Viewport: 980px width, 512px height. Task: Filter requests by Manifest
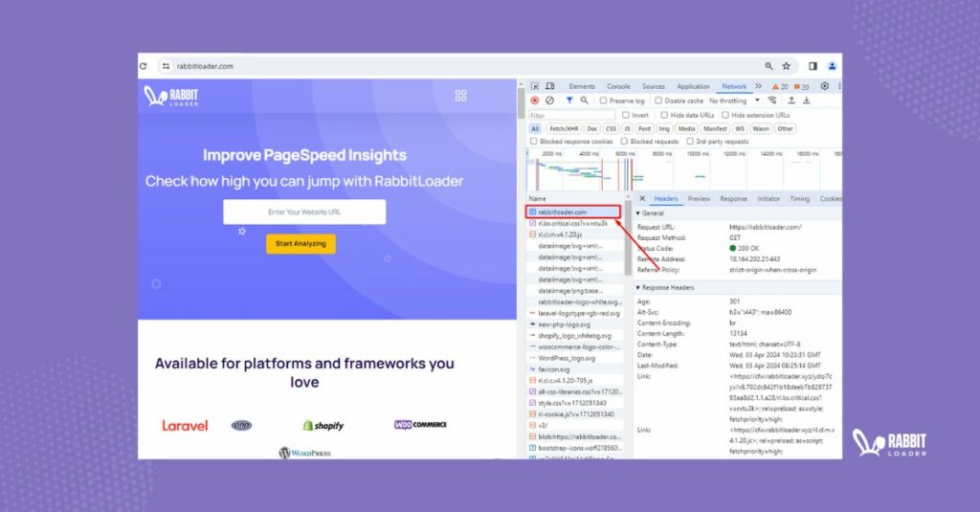714,129
